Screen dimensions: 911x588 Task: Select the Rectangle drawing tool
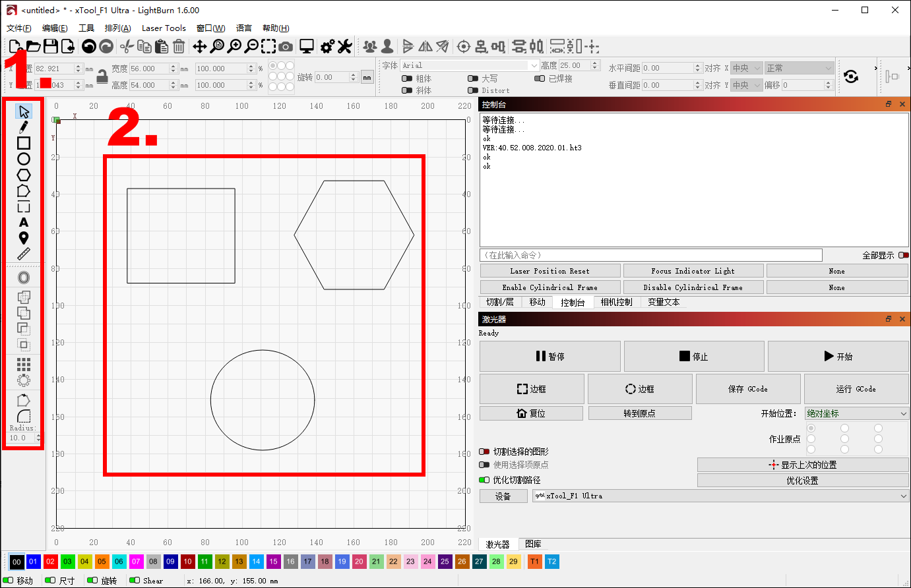24,143
